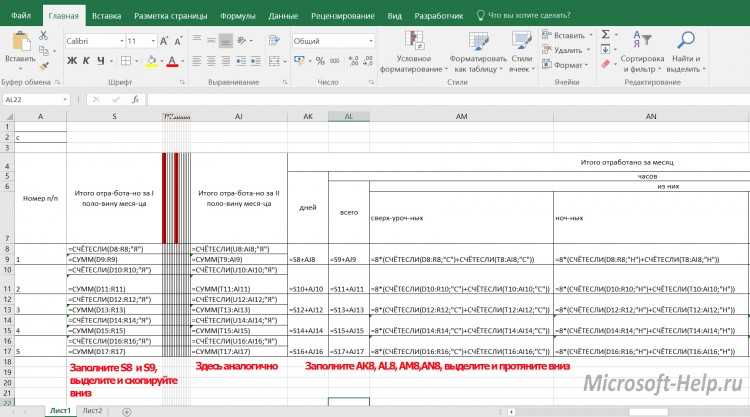This screenshot has width=750, height=417.
Task: Click the Format Painter brush icon
Action: click(x=44, y=66)
